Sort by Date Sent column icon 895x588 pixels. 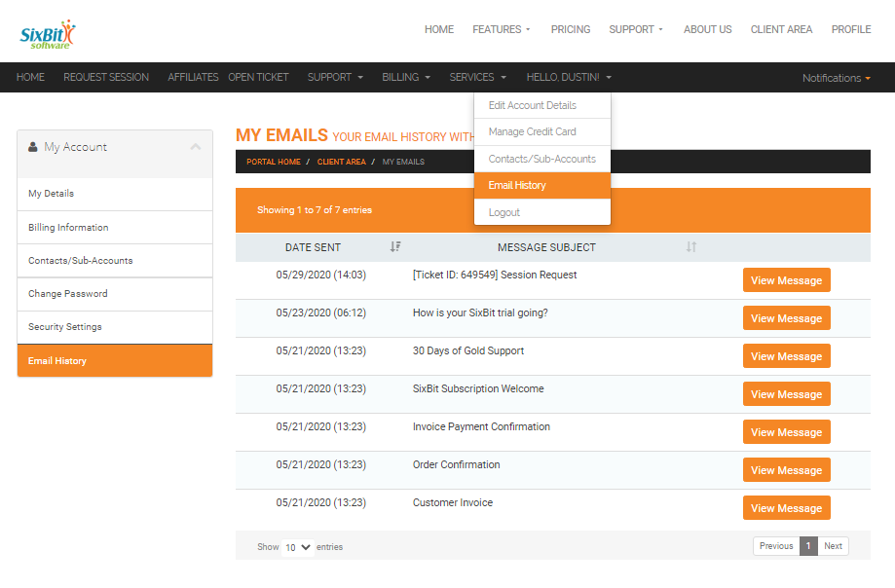[x=394, y=247]
